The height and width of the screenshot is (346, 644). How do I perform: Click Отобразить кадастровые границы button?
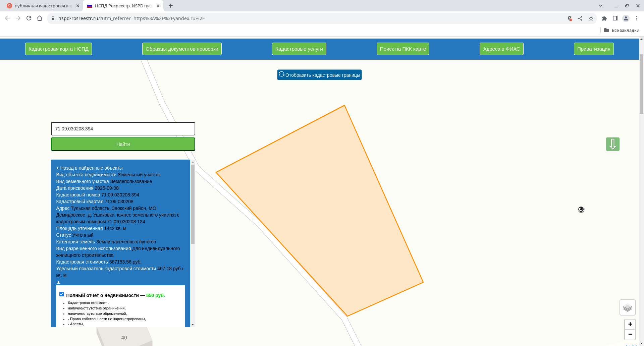coord(319,75)
